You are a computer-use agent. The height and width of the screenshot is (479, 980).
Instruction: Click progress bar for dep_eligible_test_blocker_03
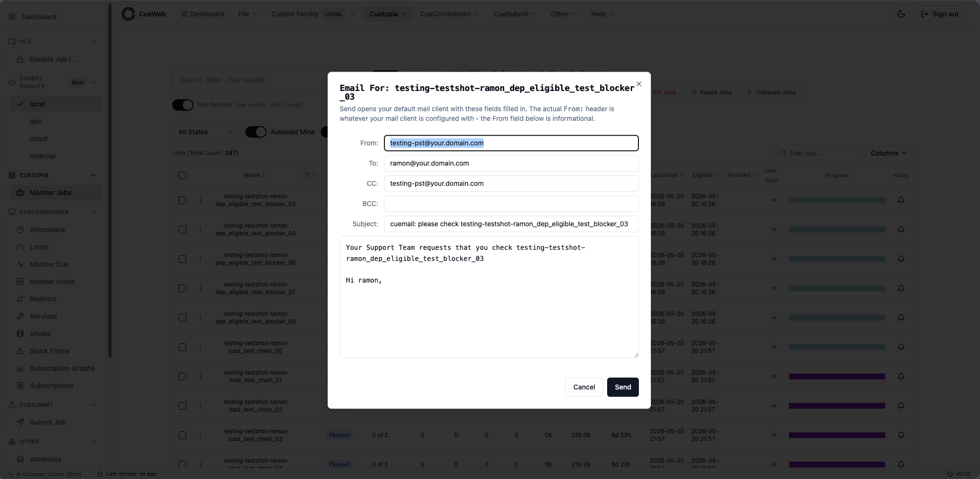click(837, 200)
